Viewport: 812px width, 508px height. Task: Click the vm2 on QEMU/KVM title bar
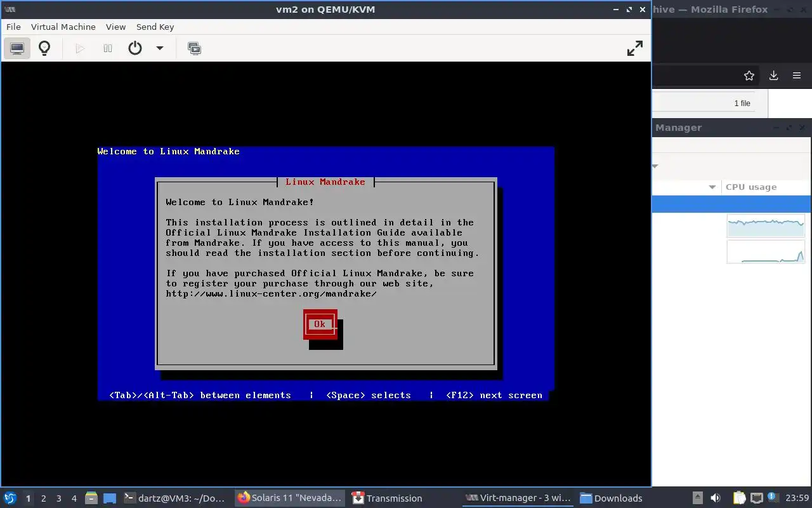coord(325,9)
